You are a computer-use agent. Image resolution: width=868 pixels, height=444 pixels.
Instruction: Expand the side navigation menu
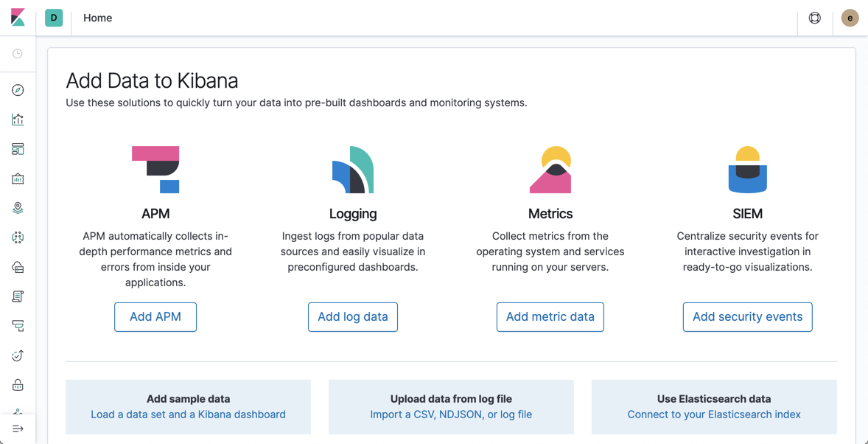(x=18, y=429)
